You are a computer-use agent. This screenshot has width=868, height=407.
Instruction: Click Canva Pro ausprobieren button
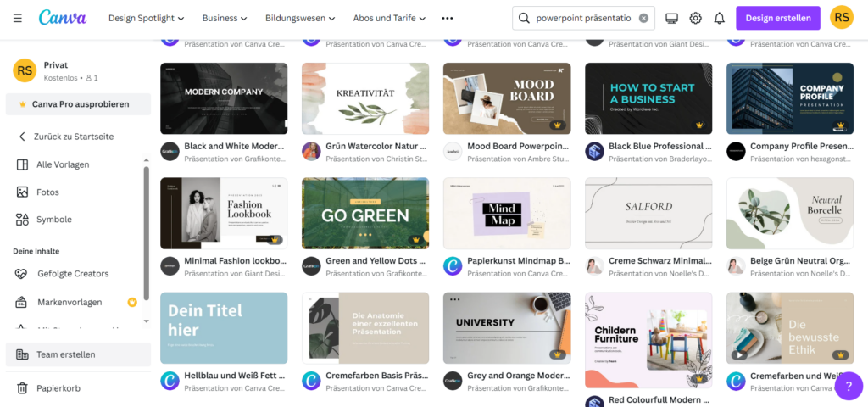tap(79, 104)
